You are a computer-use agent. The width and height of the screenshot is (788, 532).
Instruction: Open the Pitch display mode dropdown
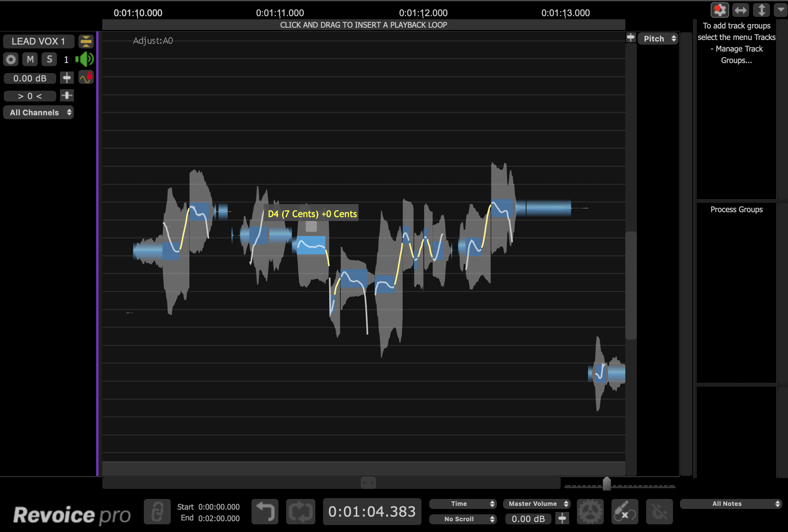pos(658,38)
